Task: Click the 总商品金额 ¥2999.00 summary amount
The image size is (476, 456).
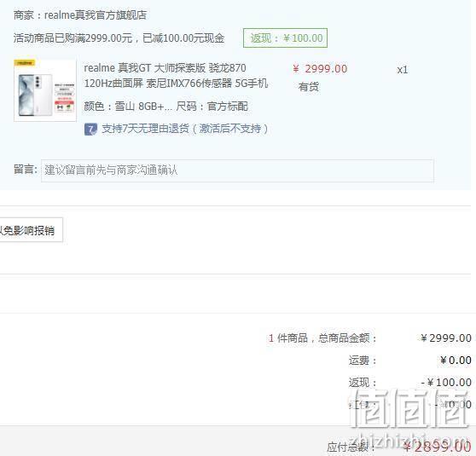Action: click(446, 338)
